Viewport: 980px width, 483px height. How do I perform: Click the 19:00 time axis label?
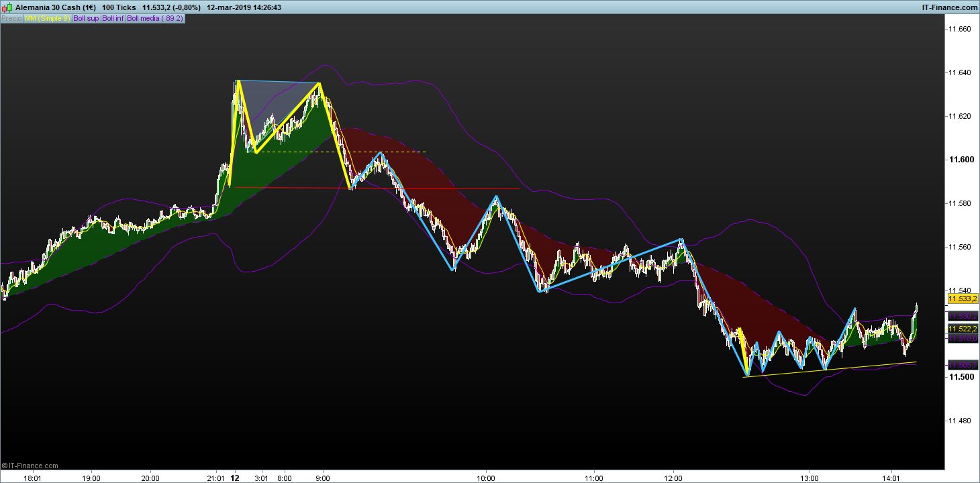(x=91, y=478)
